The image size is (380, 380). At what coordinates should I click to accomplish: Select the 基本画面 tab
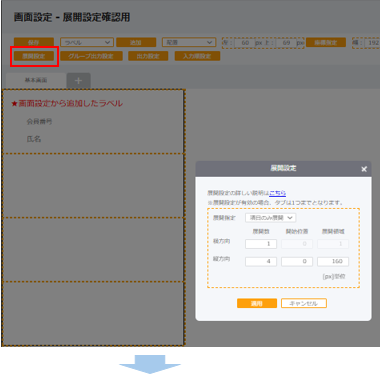pyautogui.click(x=36, y=80)
